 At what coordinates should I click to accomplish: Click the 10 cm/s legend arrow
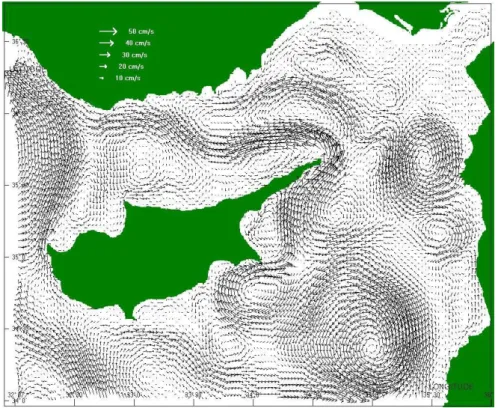[102, 78]
